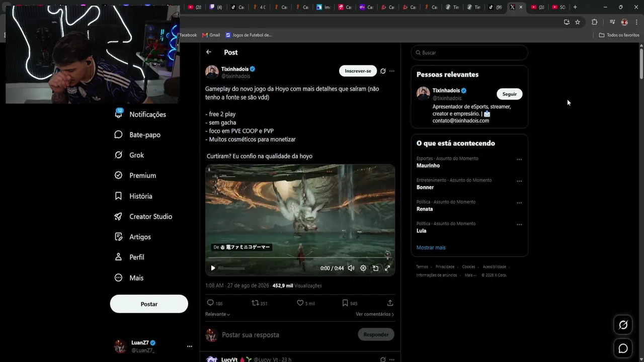Switch to the TikTok tab labeled (99
644x362 pixels.
tap(496, 7)
